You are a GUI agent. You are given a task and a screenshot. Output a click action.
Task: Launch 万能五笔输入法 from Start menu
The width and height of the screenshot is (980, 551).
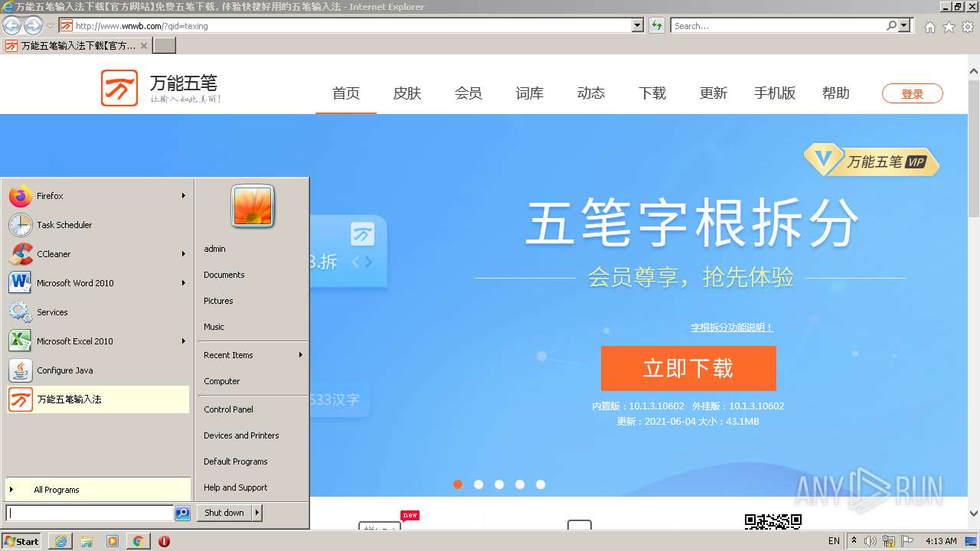pyautogui.click(x=98, y=399)
